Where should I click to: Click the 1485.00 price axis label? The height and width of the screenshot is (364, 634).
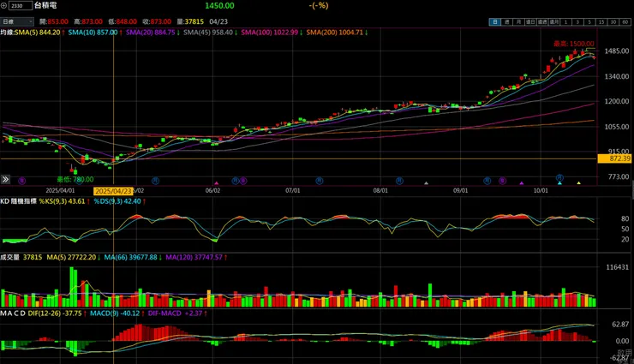(x=617, y=51)
